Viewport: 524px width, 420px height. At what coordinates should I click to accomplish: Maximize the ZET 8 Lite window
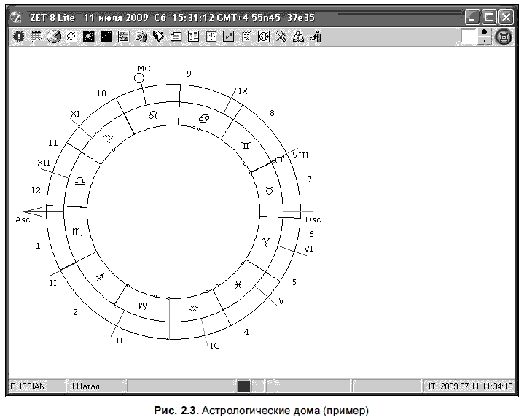[489, 17]
